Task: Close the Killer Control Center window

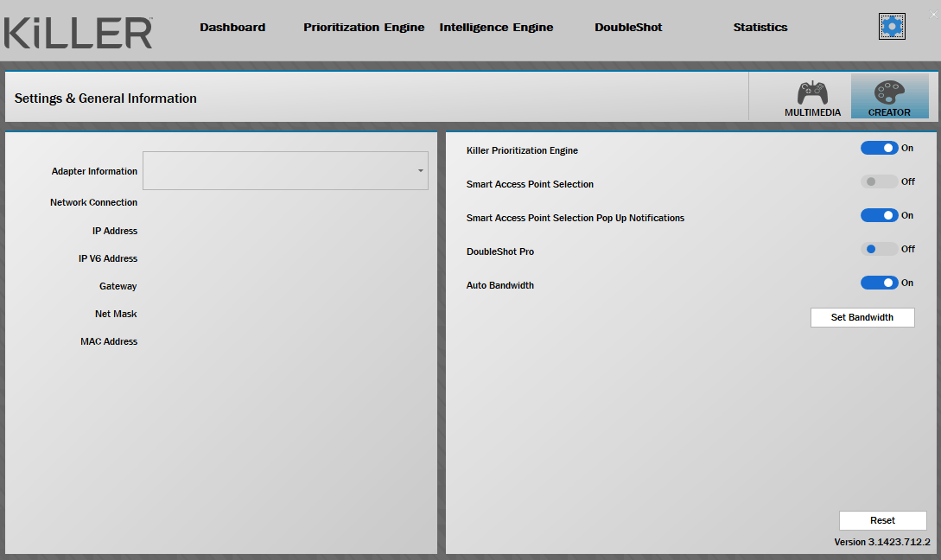Action: pyautogui.click(x=933, y=15)
